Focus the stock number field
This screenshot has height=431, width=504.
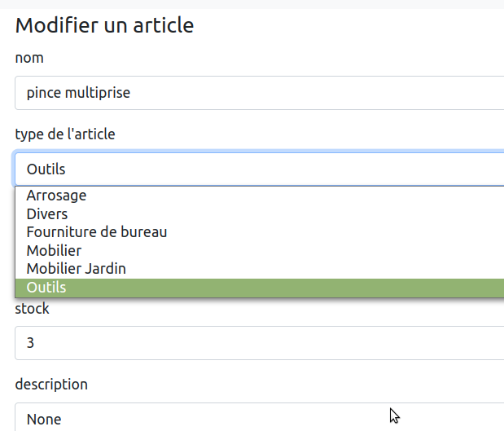259,343
